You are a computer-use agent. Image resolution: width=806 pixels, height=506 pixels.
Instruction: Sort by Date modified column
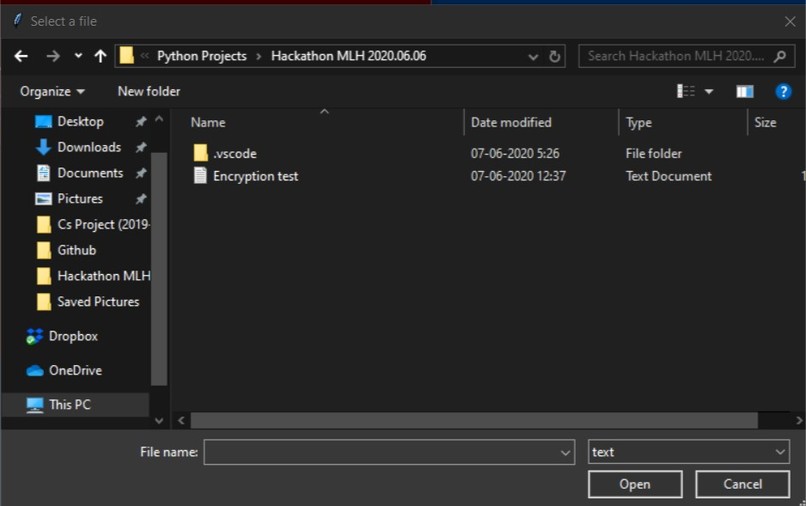[x=511, y=122]
